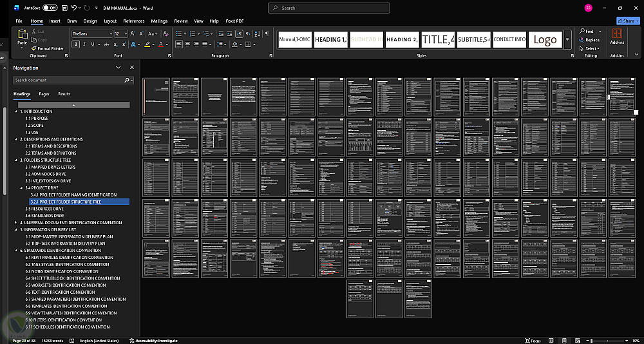Apply superscript formatting
The image size is (644, 344).
(x=124, y=44)
